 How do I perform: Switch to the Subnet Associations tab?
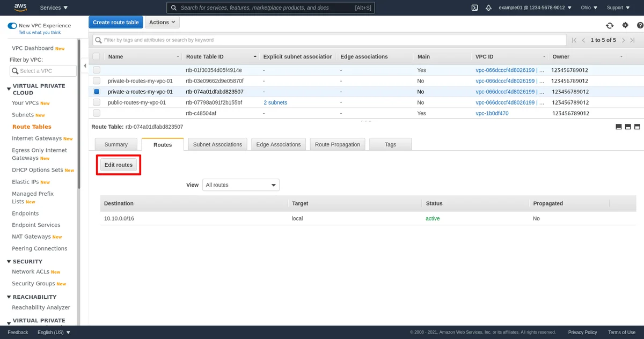pyautogui.click(x=217, y=144)
